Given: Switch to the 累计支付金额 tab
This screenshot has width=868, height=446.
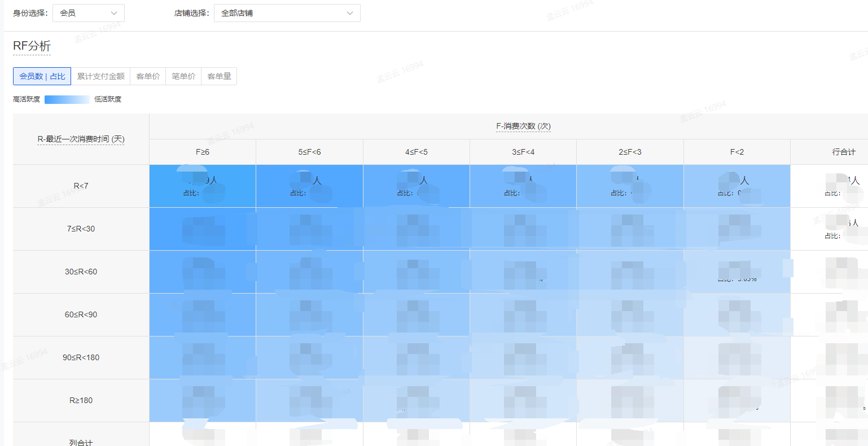Looking at the screenshot, I should click(x=100, y=76).
